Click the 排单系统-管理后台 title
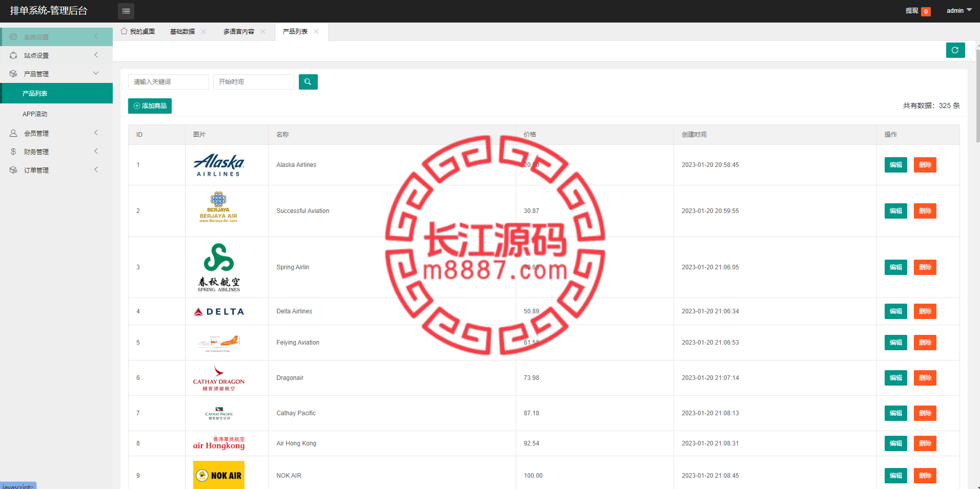The height and width of the screenshot is (489, 980). click(49, 11)
